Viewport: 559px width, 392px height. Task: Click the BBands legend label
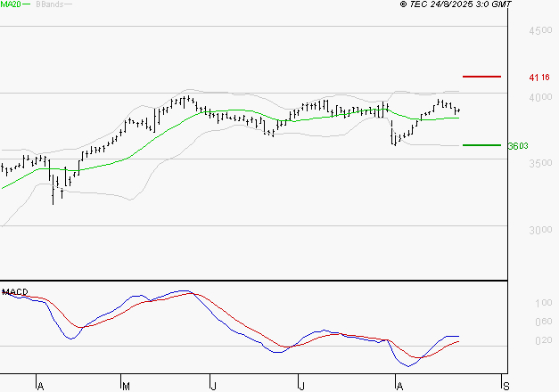(50, 4)
